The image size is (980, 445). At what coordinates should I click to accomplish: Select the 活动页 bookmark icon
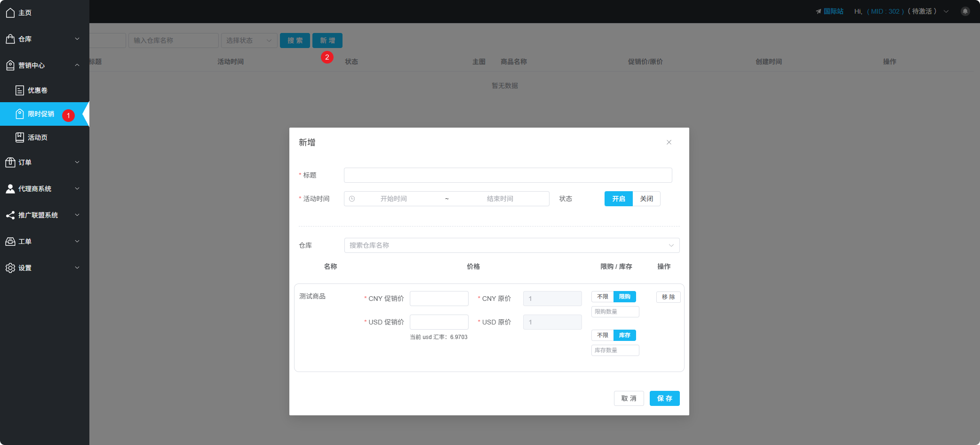pyautogui.click(x=19, y=137)
